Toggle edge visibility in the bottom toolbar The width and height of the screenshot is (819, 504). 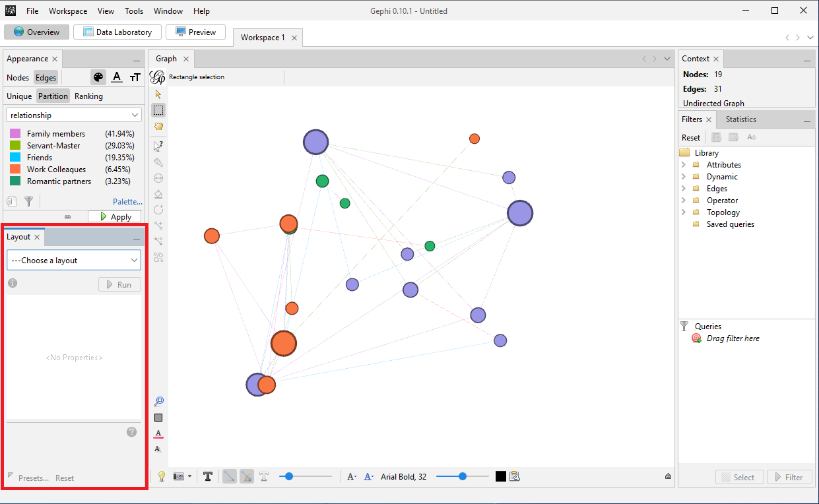229,476
